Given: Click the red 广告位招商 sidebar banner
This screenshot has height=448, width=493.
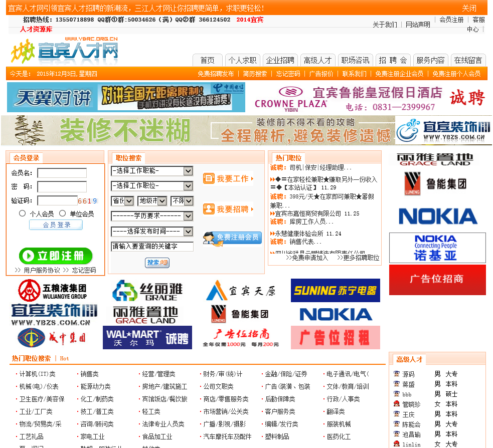Looking at the screenshot, I should [437, 280].
